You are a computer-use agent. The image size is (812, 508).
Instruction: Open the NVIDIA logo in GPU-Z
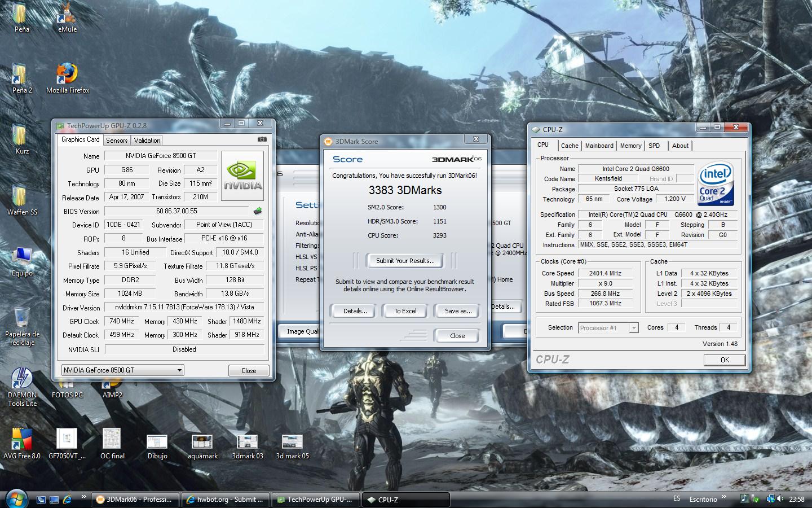pos(242,176)
